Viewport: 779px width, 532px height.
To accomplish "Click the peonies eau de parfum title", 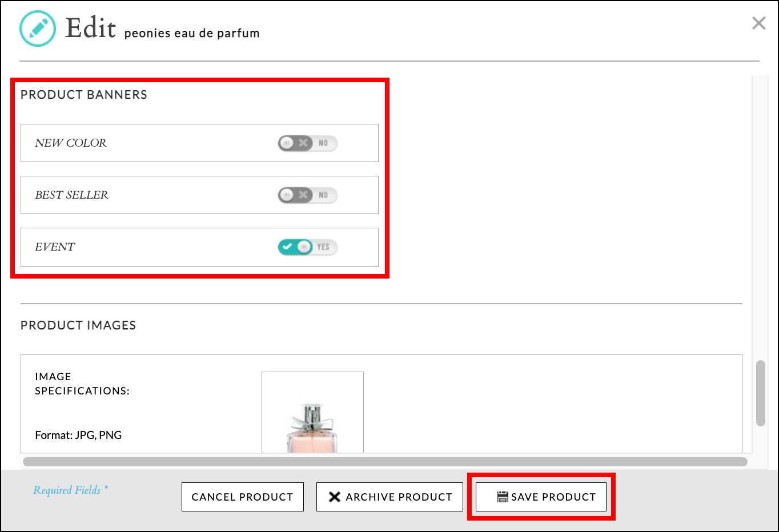I will point(192,33).
